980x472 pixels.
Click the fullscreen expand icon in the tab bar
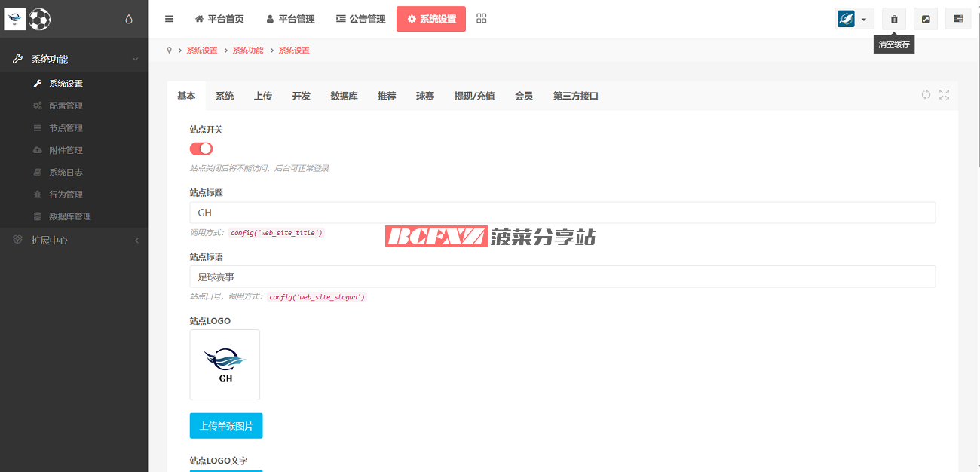pyautogui.click(x=944, y=95)
